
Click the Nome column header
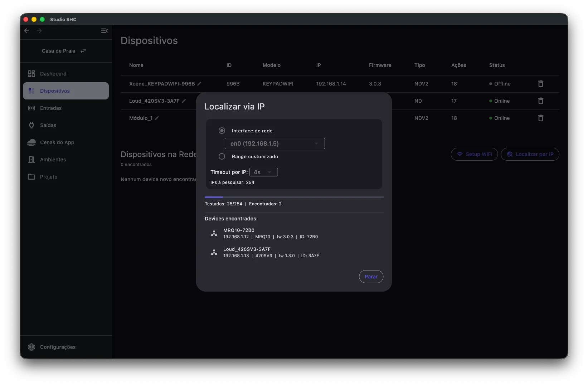tap(136, 65)
